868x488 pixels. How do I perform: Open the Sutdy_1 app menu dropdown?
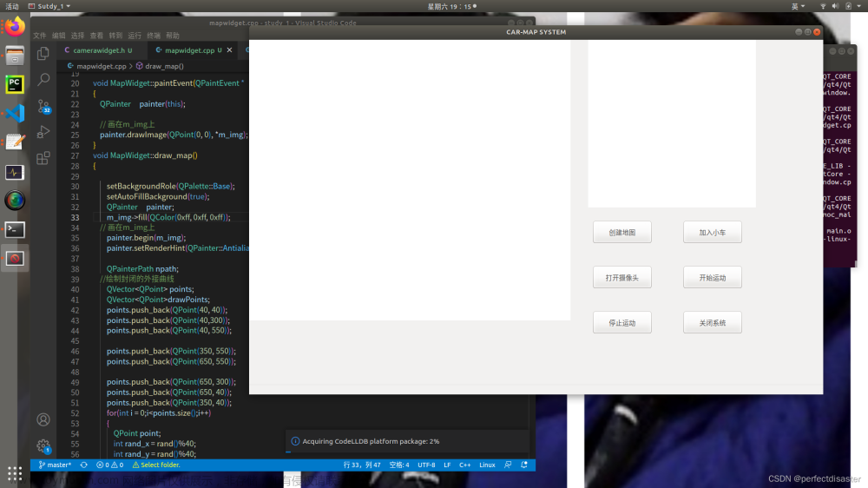click(49, 6)
